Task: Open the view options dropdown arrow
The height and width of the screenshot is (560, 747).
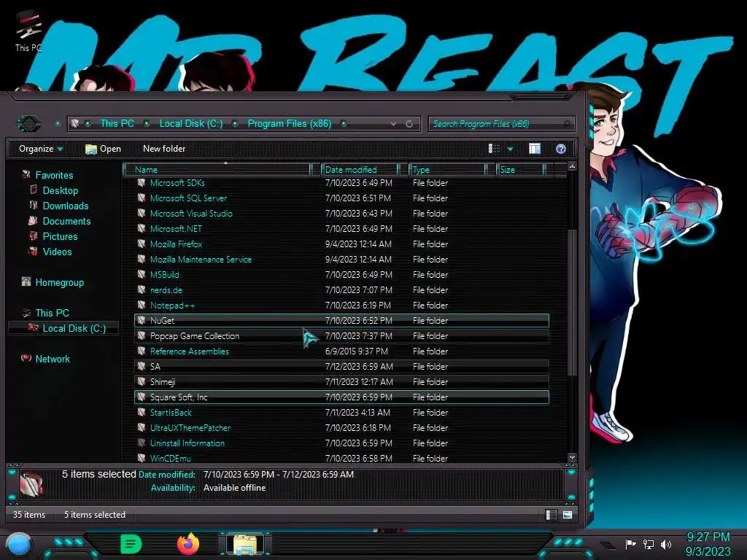Action: (510, 149)
